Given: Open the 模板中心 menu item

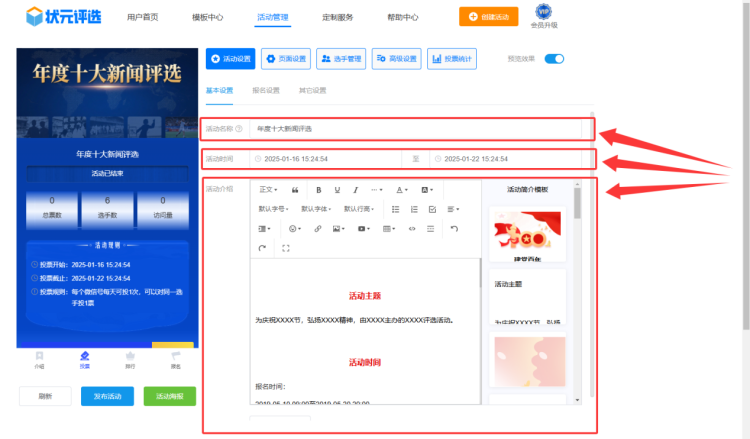Looking at the screenshot, I should (x=207, y=17).
